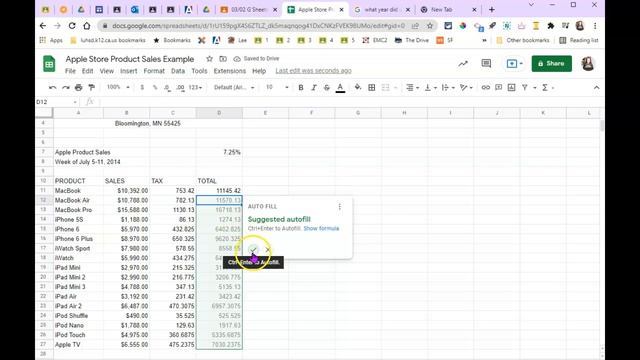Viewport: 640px width, 360px height.
Task: Open the font size dropdown
Action: point(277,87)
